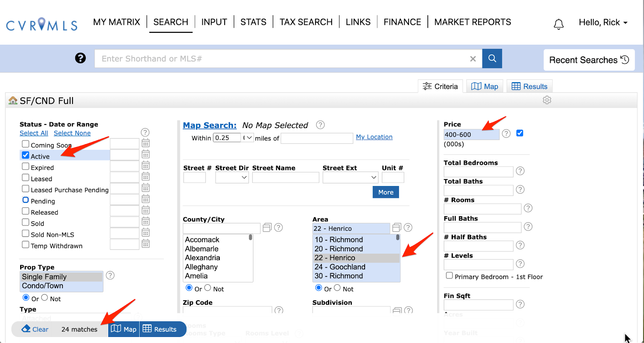Open the STATS menu

[x=254, y=22]
